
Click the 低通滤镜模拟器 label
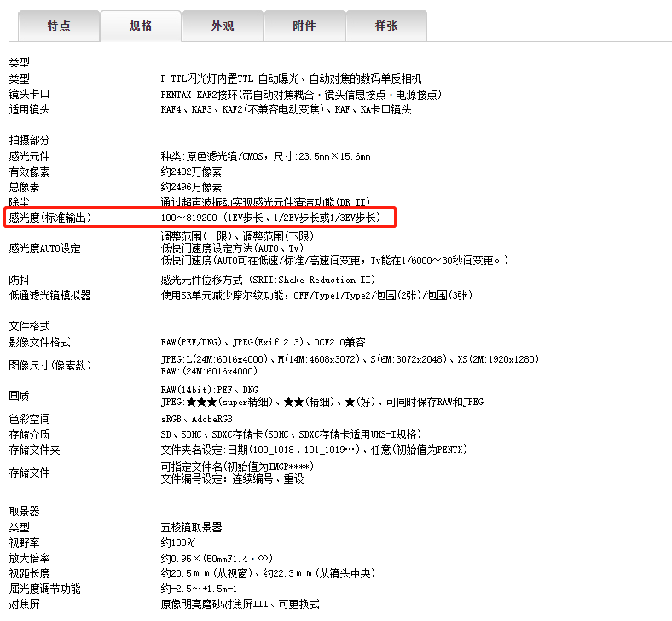49,295
